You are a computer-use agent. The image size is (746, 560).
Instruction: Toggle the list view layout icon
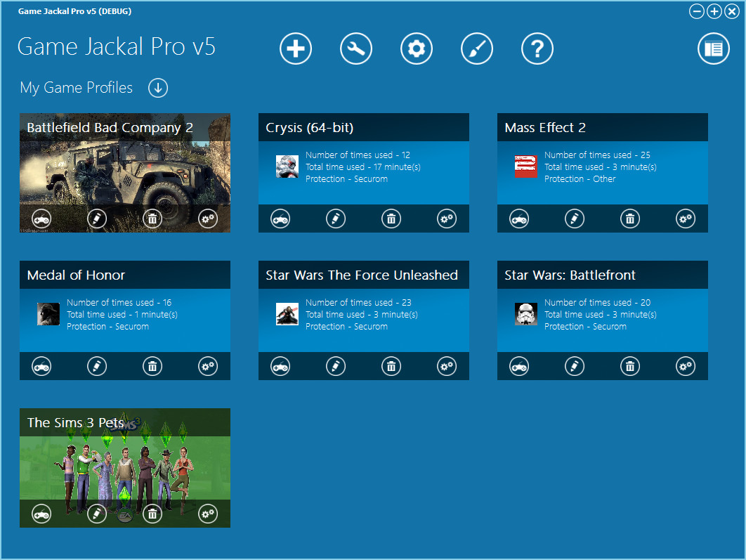tap(714, 48)
